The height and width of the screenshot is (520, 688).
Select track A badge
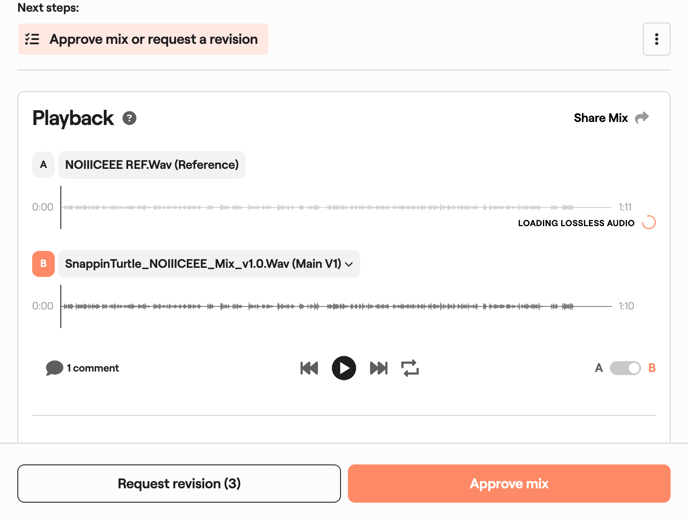coord(43,165)
